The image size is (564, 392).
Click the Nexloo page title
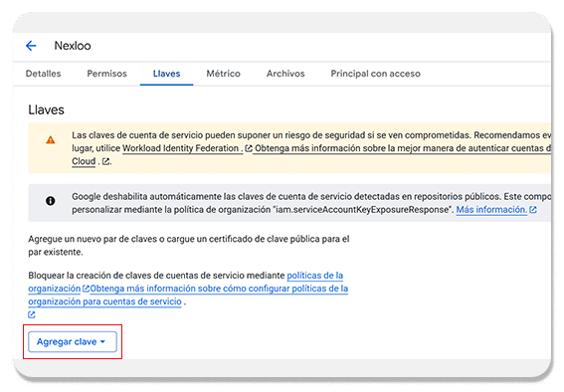pyautogui.click(x=73, y=46)
